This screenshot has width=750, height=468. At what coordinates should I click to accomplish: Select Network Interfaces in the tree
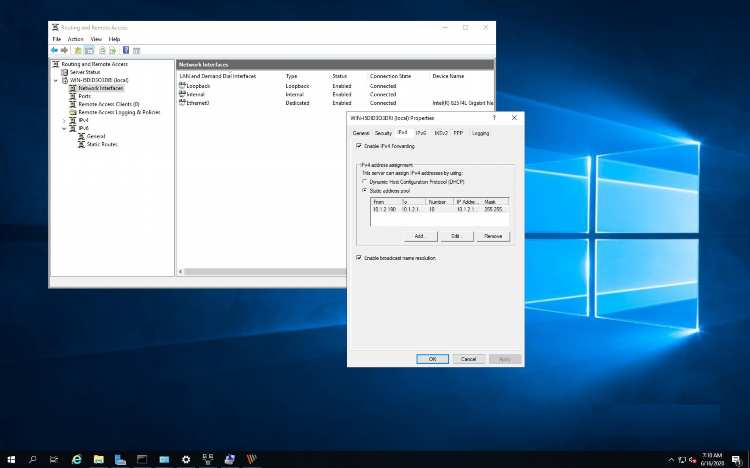pos(100,88)
